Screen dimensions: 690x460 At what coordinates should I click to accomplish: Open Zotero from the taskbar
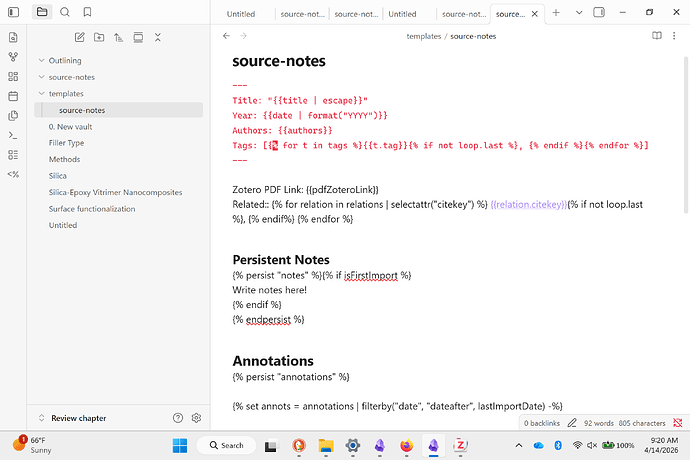460,445
